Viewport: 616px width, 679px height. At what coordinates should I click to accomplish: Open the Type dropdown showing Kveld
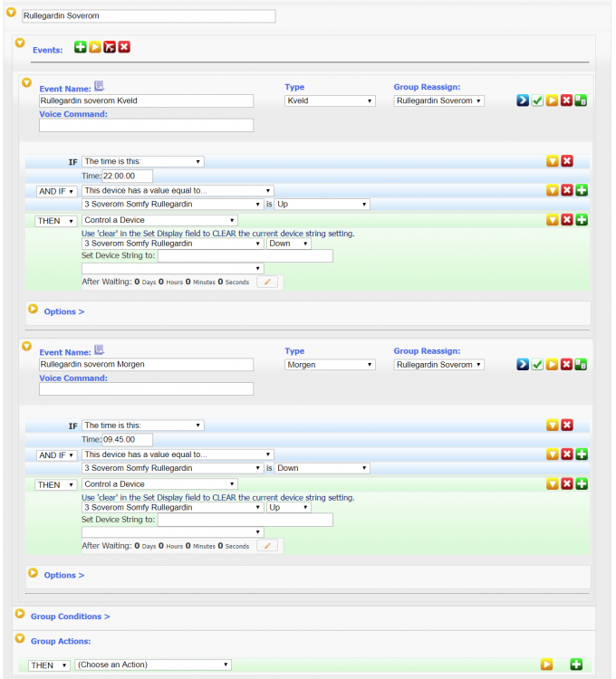(x=330, y=101)
